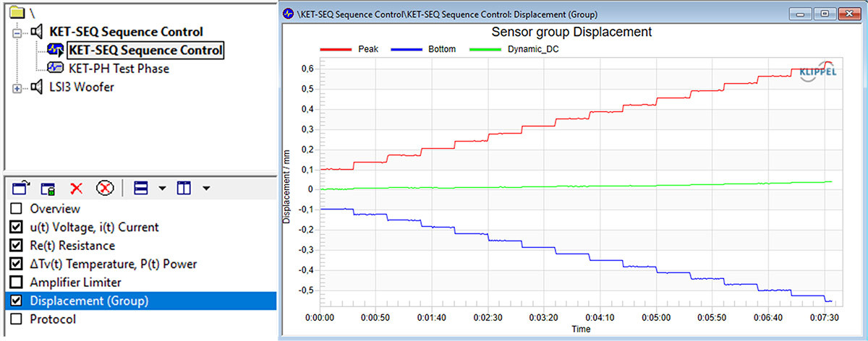Click the Displacement window title bar icon
The width and height of the screenshot is (868, 341).
point(288,13)
